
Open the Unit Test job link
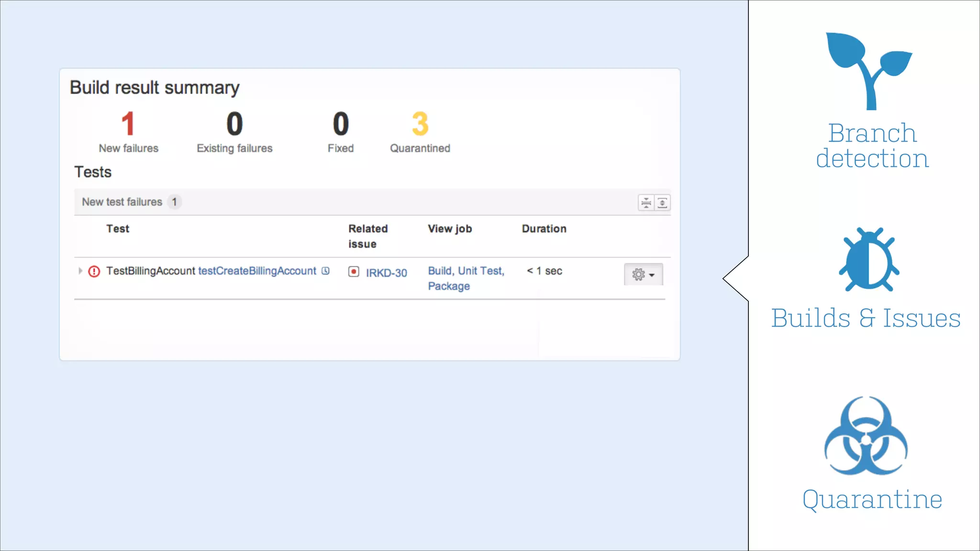480,271
